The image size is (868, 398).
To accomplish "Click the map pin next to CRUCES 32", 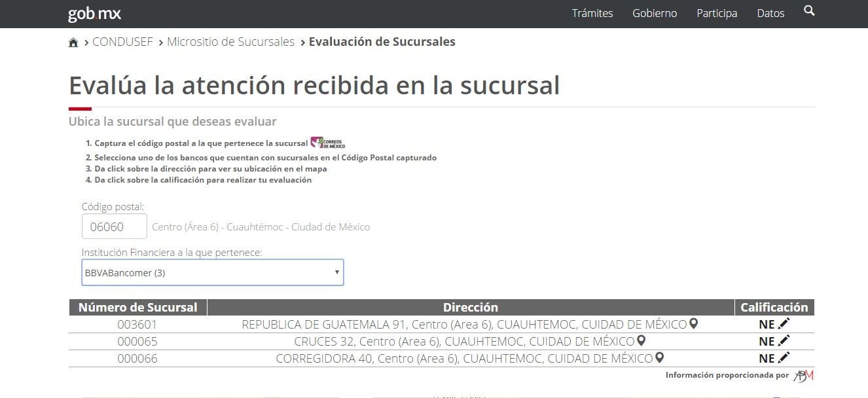I will (640, 340).
